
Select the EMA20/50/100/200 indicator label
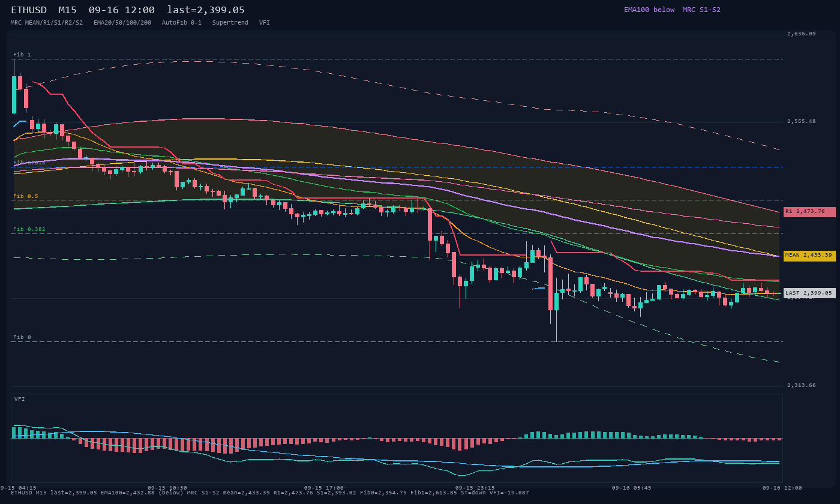click(x=122, y=22)
